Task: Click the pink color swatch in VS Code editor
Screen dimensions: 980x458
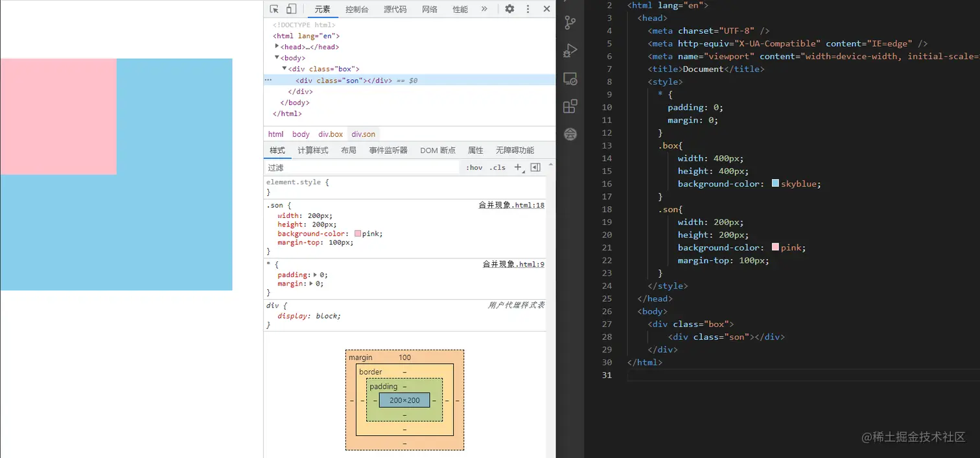Action: click(775, 247)
